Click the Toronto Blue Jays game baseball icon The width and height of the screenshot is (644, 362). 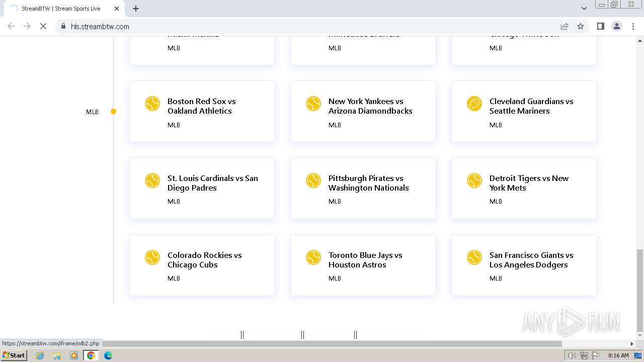tap(313, 257)
